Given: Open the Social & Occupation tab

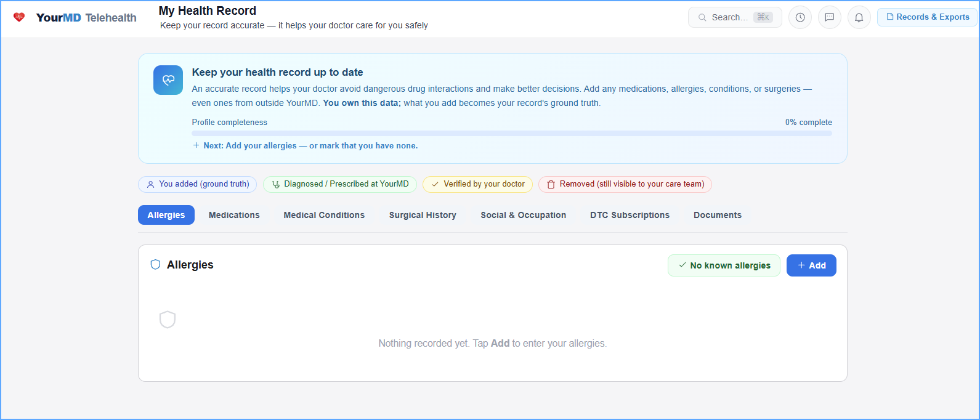Looking at the screenshot, I should (x=524, y=215).
